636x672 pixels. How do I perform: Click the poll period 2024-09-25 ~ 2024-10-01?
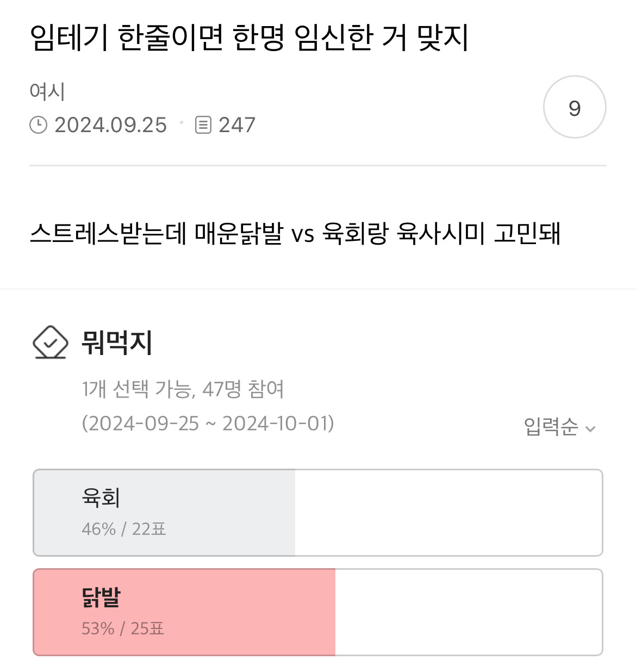point(208,423)
